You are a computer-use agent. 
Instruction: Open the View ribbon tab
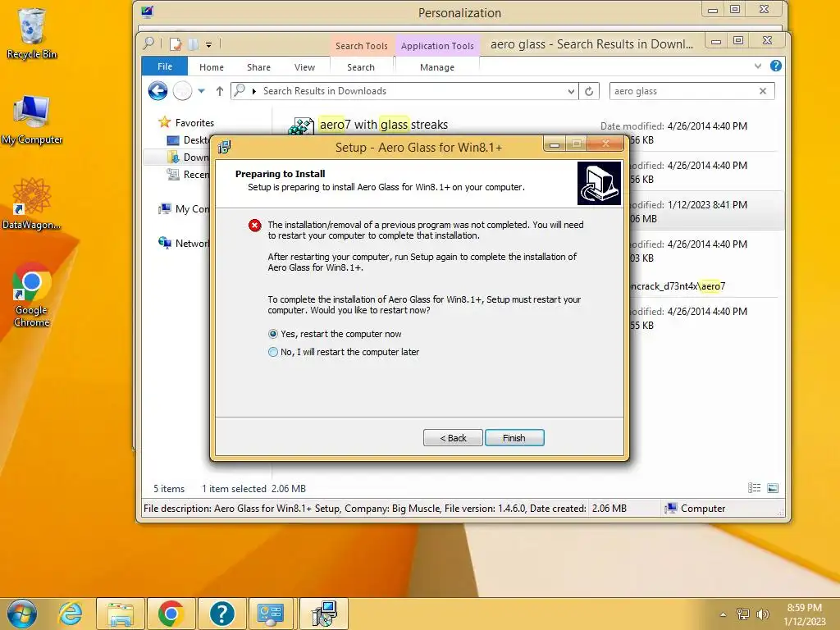[x=304, y=67]
